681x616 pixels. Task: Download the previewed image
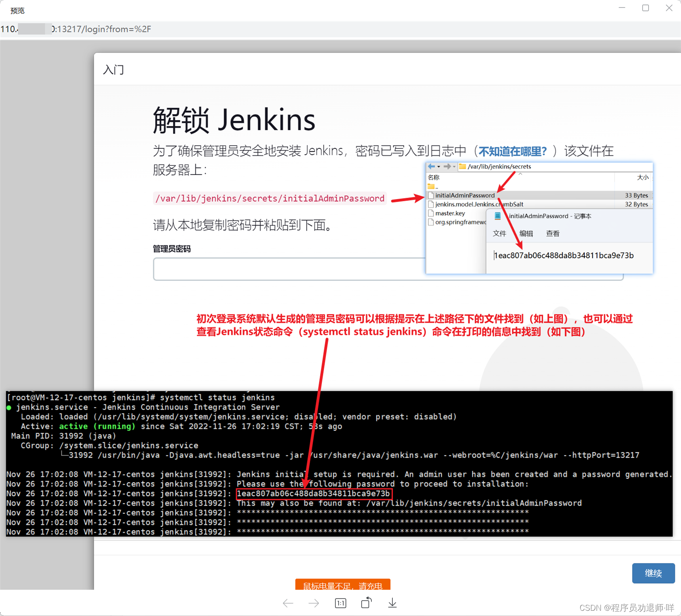tap(392, 603)
